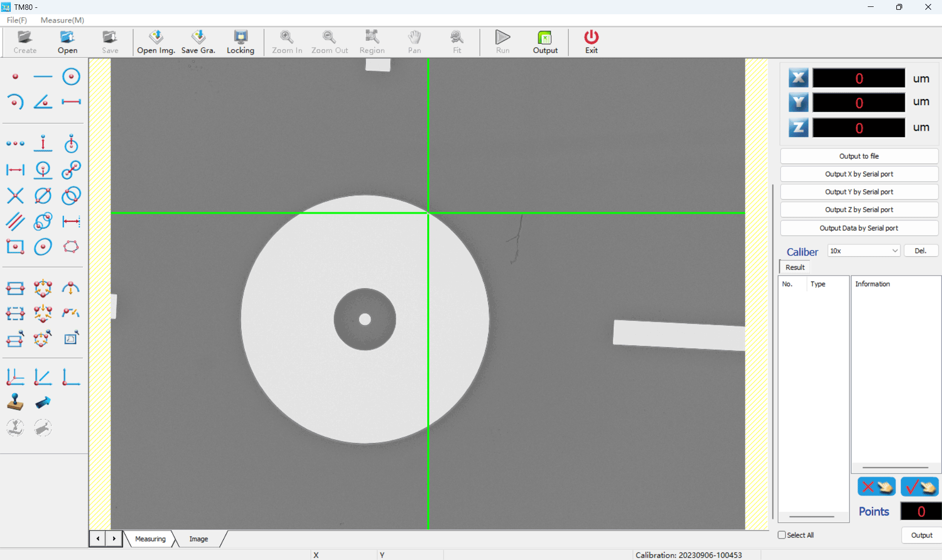
Task: Select the stamp tool icon
Action: pyautogui.click(x=15, y=402)
